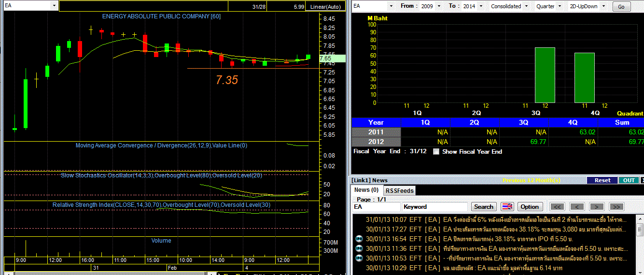The height and width of the screenshot is (275, 644).
Task: Click the Previous 12 Month(s) label
Action: pos(531,180)
